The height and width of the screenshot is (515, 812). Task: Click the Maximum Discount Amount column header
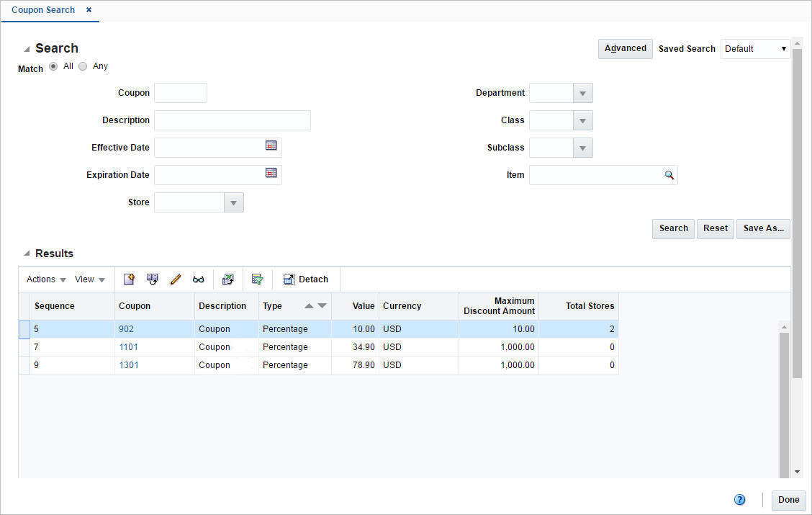[x=499, y=306]
